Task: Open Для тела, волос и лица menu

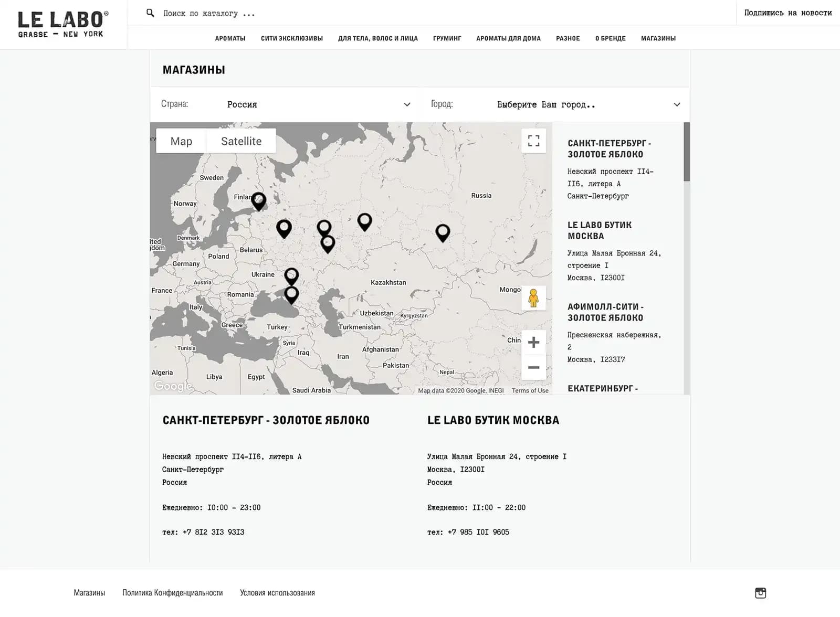Action: click(x=378, y=38)
